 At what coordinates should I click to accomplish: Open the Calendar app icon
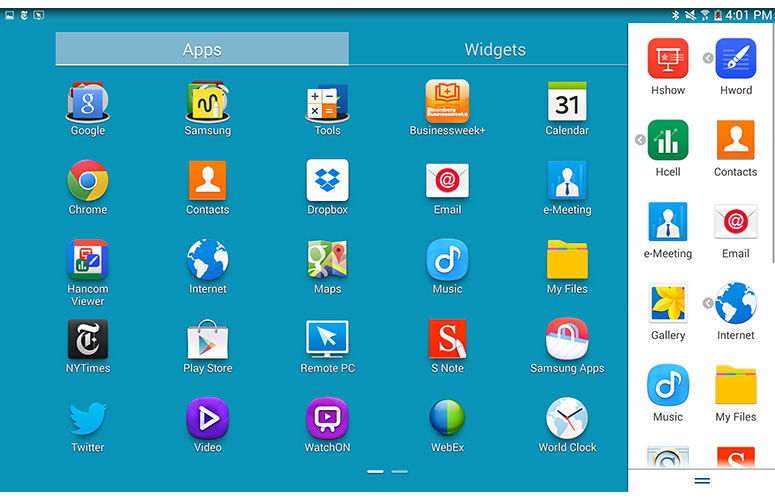pos(567,101)
